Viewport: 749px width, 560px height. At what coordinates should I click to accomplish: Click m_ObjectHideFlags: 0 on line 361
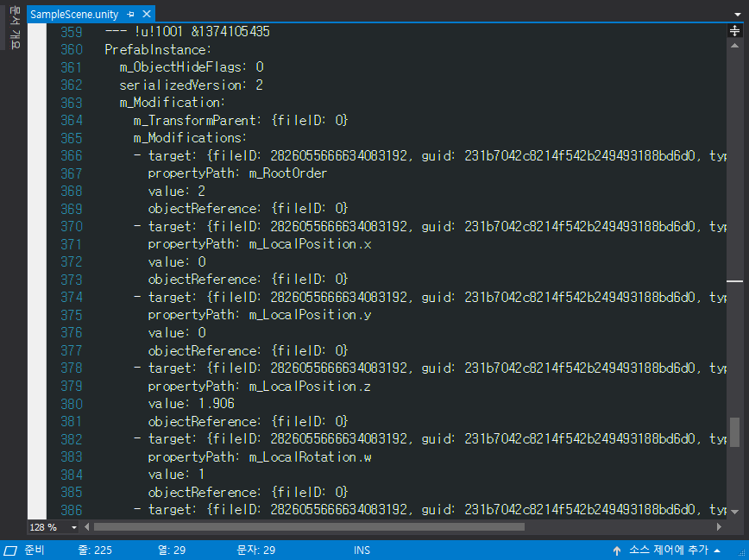click(x=192, y=67)
